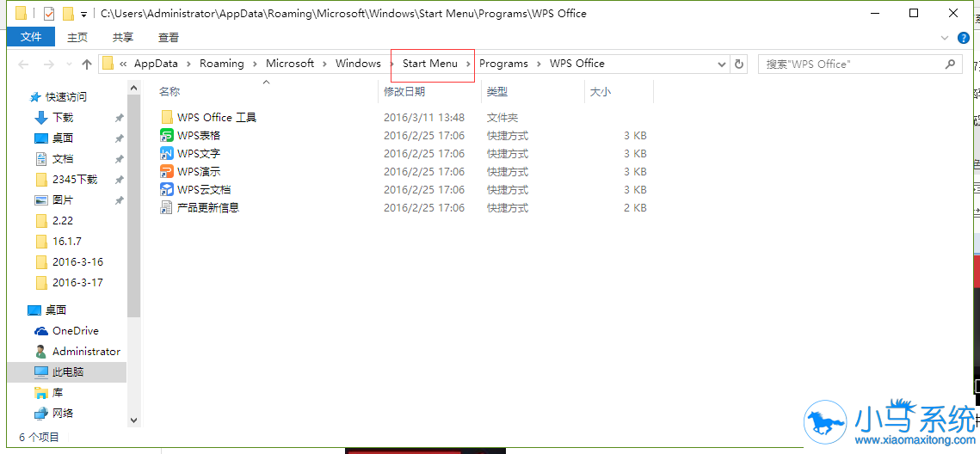Open the 查看 ribbon tab
Screen dimensions: 980x454
click(x=169, y=38)
